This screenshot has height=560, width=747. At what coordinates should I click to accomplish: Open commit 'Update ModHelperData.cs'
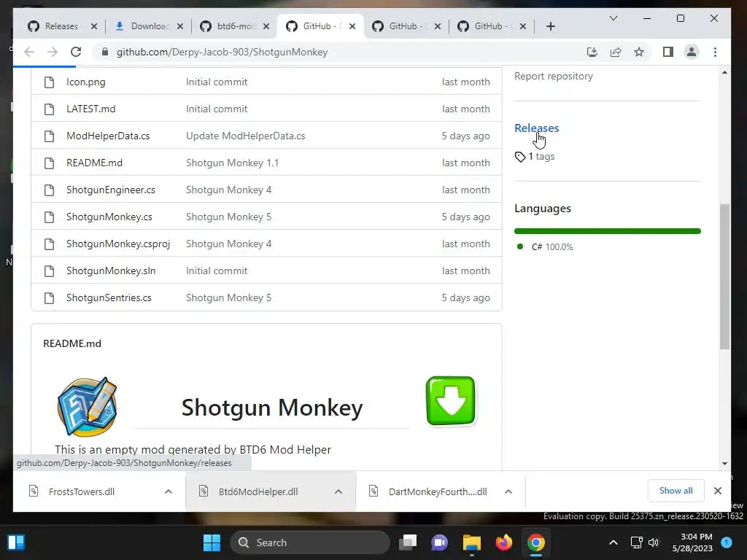[245, 136]
